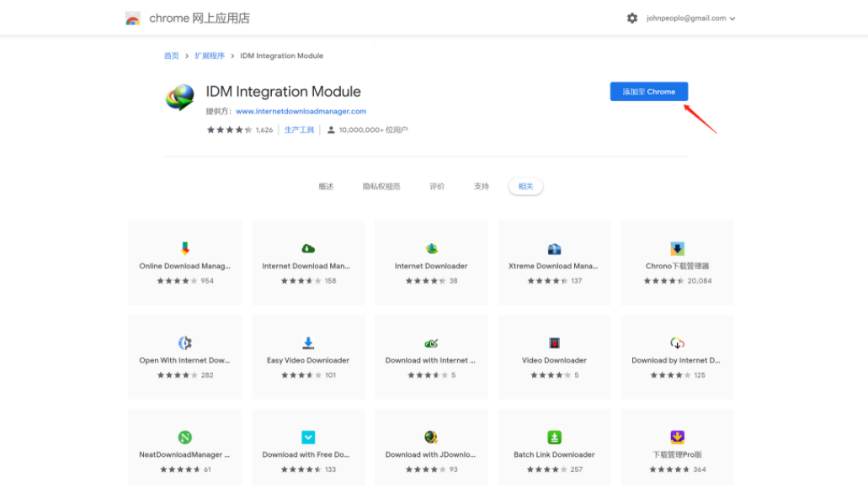Screen dimensions: 868x493
Task: Click the Online Download Manager rating 954
Action: coord(207,281)
